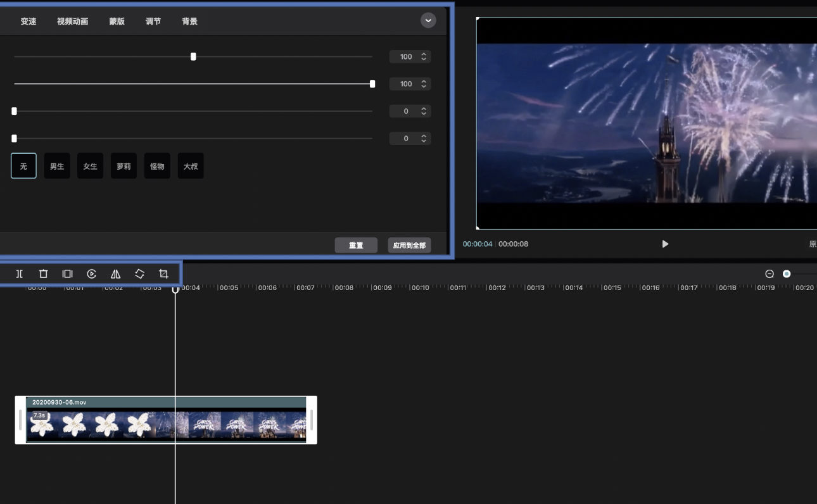Click the Delete (trash) icon in the timeline toolbar
The image size is (817, 504).
[43, 274]
